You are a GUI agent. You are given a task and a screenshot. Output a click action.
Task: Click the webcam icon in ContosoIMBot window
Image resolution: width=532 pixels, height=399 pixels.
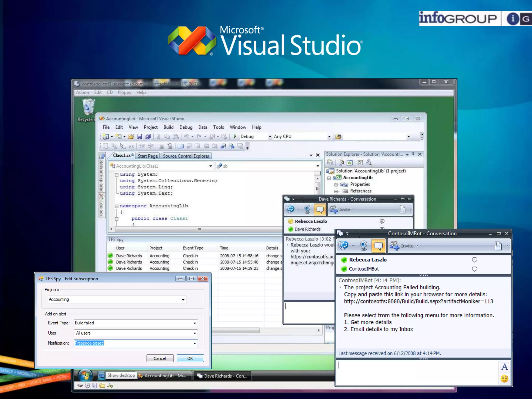pyautogui.click(x=363, y=246)
